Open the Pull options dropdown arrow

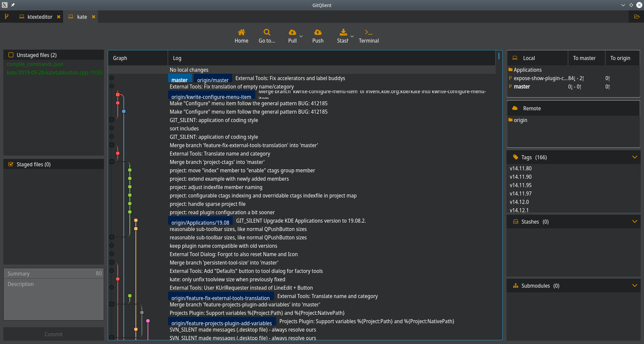(301, 36)
